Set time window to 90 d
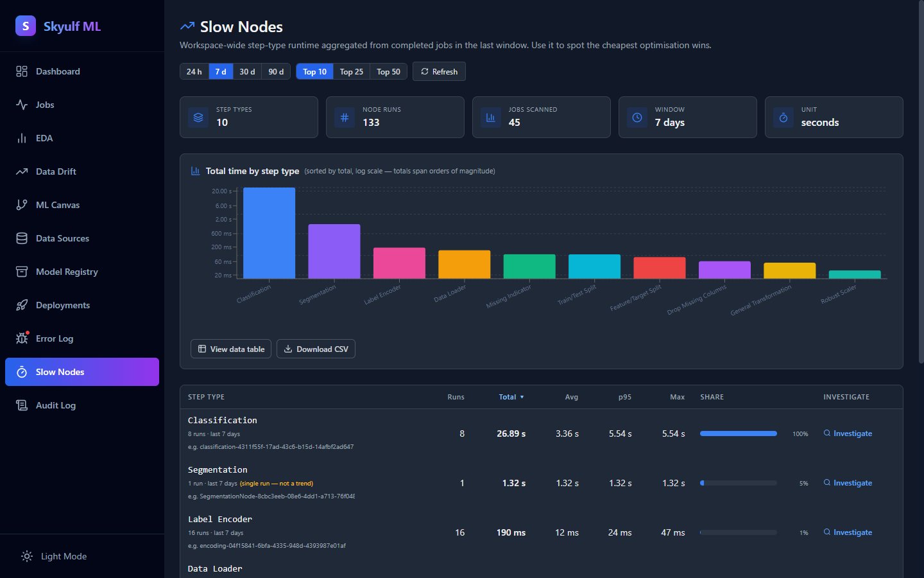The image size is (924, 578). coord(276,71)
